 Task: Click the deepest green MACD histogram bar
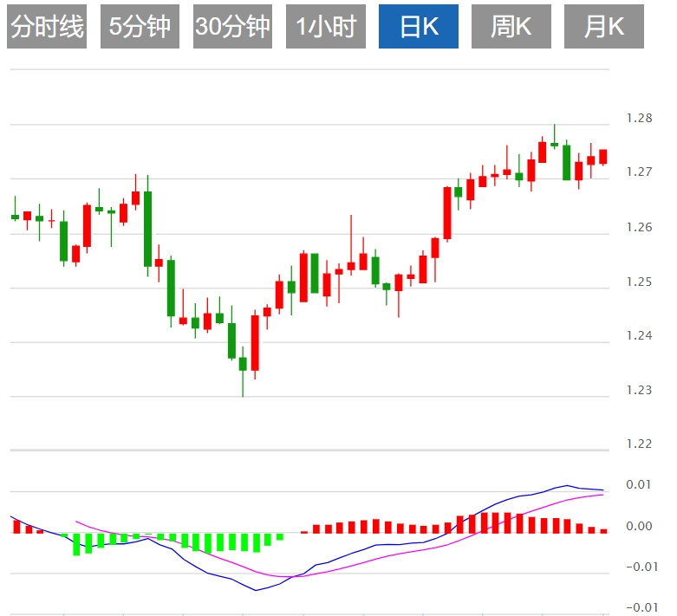tap(76, 544)
